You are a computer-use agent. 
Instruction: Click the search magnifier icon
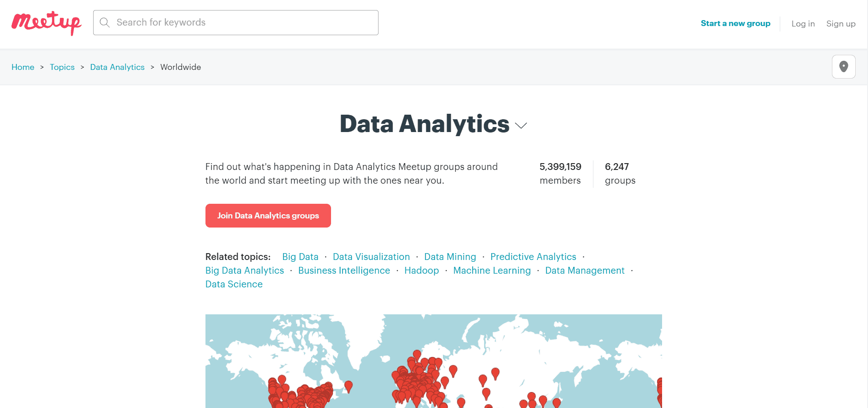click(105, 22)
